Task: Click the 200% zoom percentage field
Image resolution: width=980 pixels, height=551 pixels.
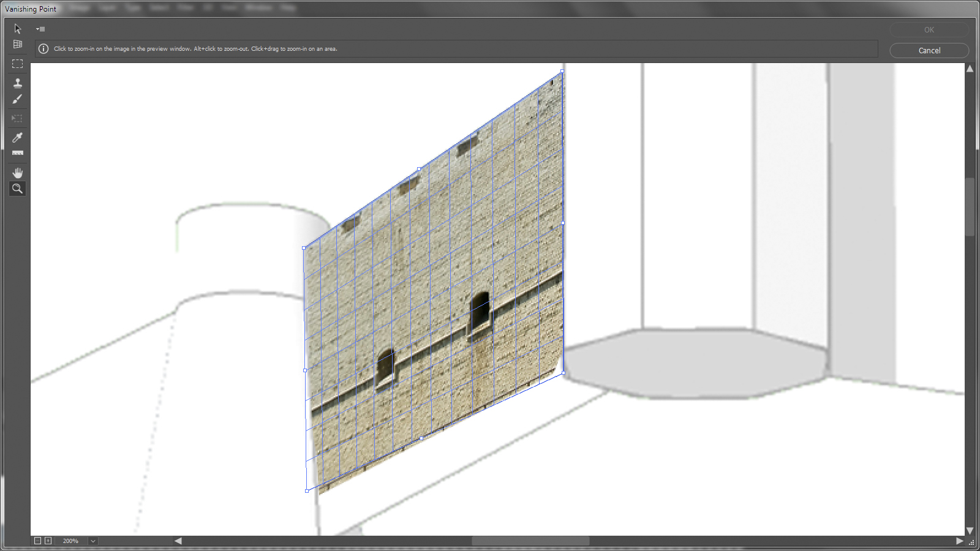Action: tap(70, 541)
